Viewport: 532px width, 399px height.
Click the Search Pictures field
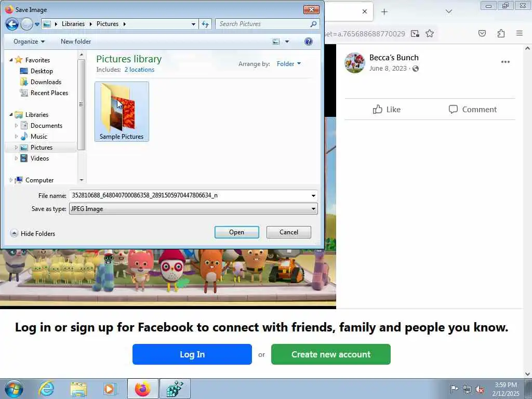[x=263, y=24]
